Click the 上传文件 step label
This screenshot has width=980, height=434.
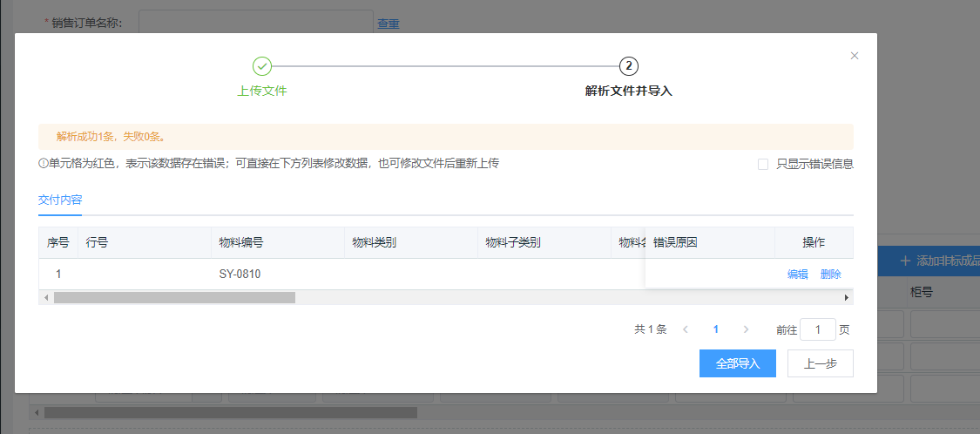pos(262,91)
